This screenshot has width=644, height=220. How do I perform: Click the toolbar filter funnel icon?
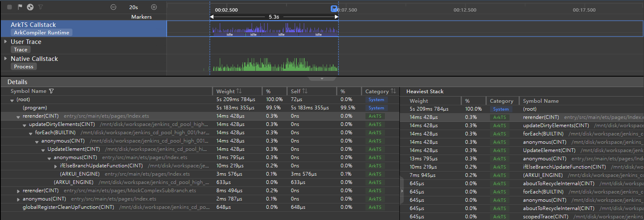coord(40,7)
